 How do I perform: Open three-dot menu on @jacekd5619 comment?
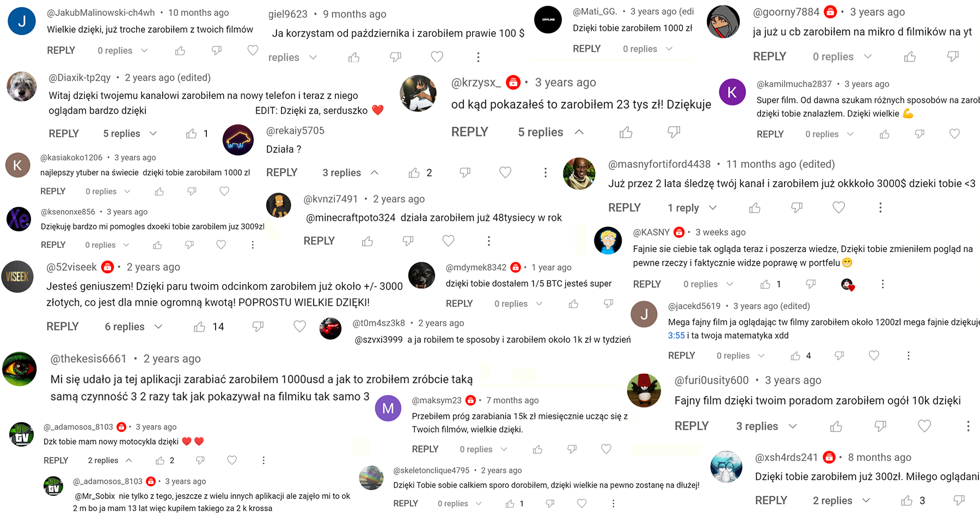pos(908,355)
